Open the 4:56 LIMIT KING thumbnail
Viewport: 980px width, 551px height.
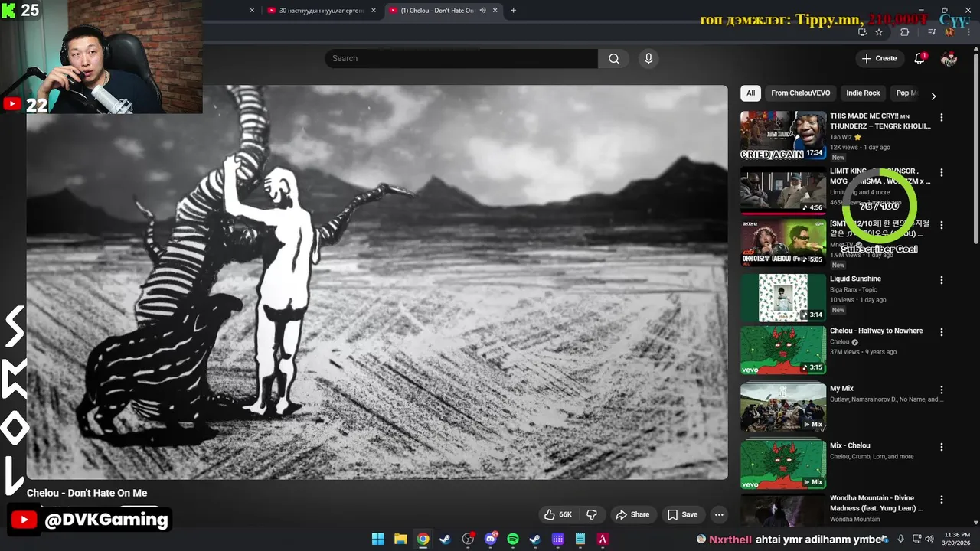click(783, 191)
